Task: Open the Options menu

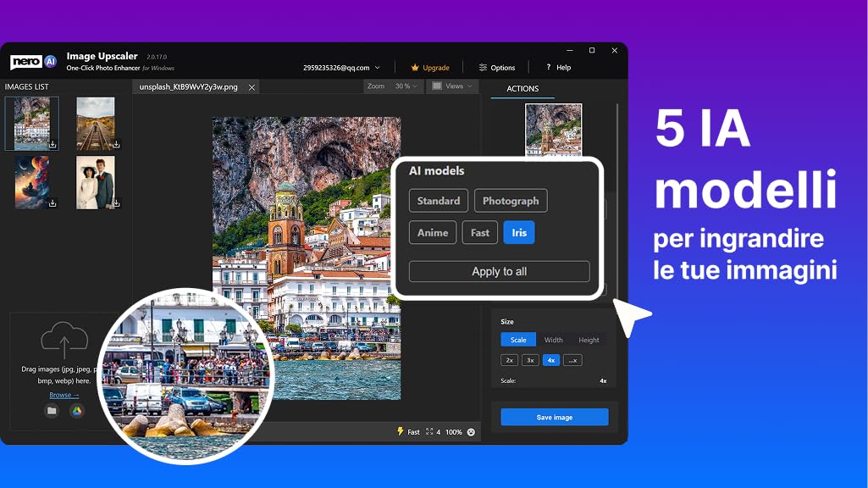Action: (496, 68)
